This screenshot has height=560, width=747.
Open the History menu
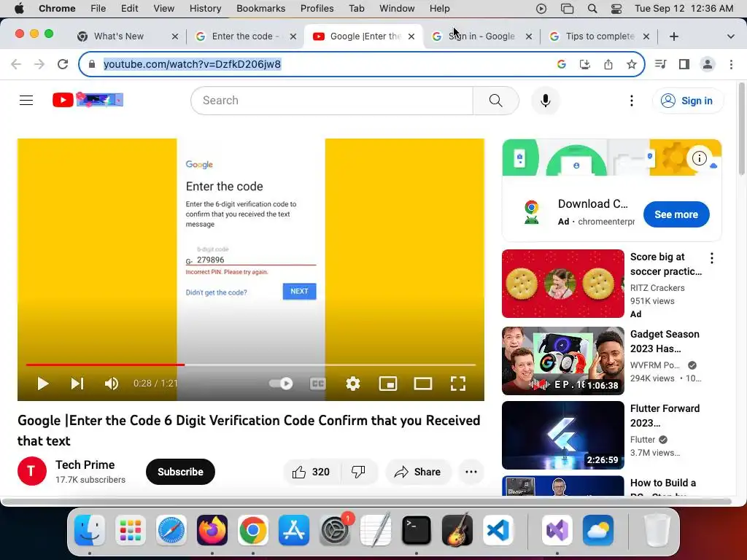205,8
